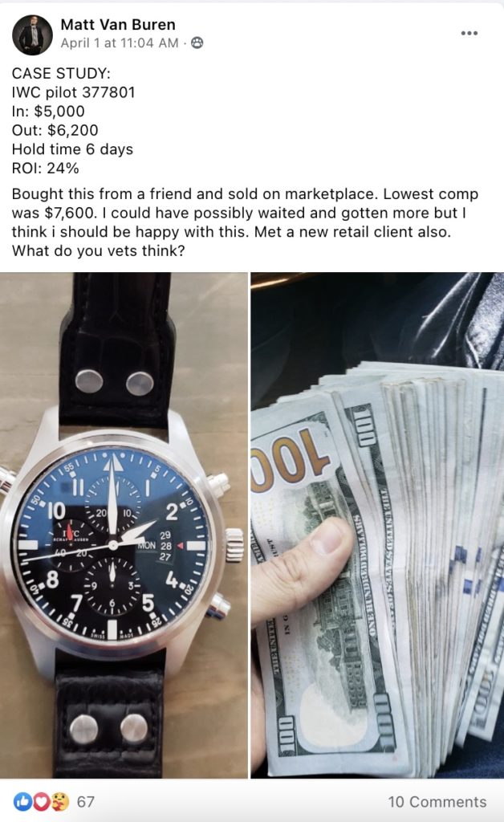Image resolution: width=504 pixels, height=822 pixels.
Task: Click the red Love reaction icon
Action: tap(42, 801)
